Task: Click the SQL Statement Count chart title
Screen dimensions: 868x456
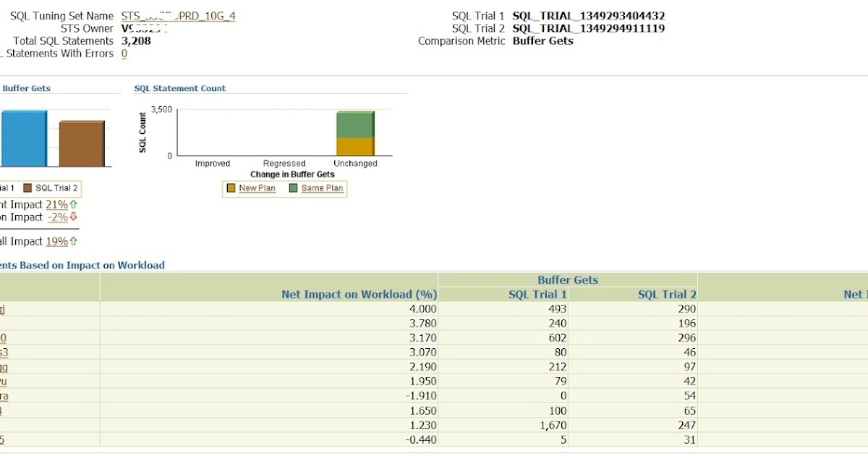Action: pos(180,88)
